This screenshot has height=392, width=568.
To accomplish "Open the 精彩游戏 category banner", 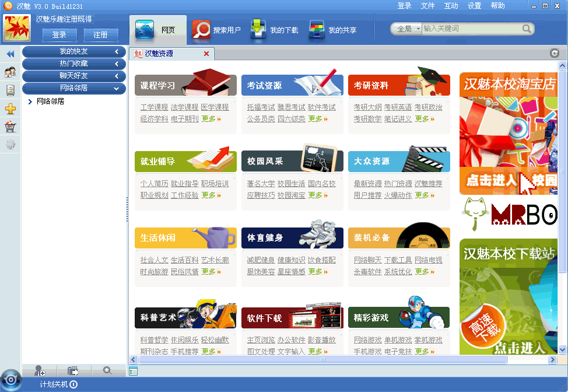I will (x=399, y=317).
